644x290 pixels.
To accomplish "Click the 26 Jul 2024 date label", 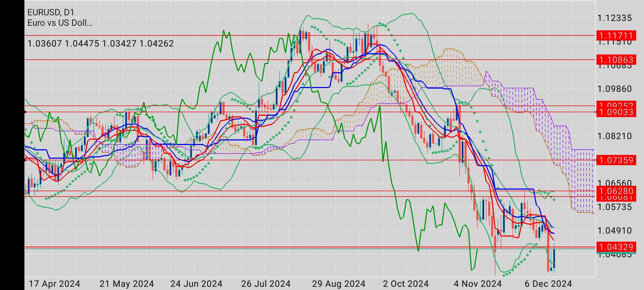I will tap(266, 284).
